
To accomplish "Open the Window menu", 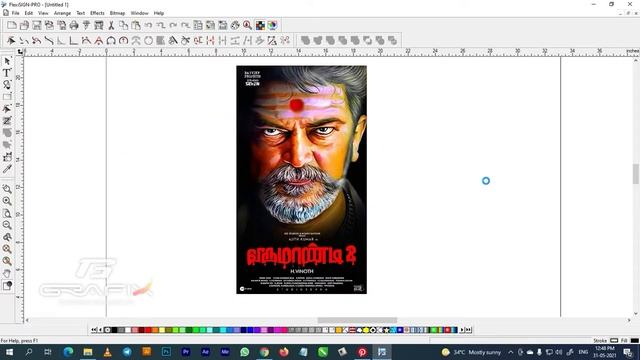I will 139,13.
